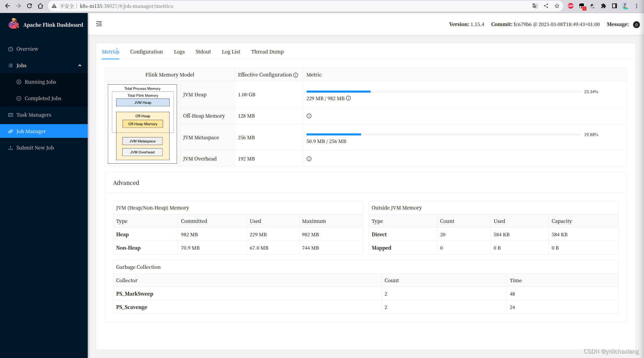Open the Thread Dump tab
The image size is (644, 358).
tap(267, 52)
